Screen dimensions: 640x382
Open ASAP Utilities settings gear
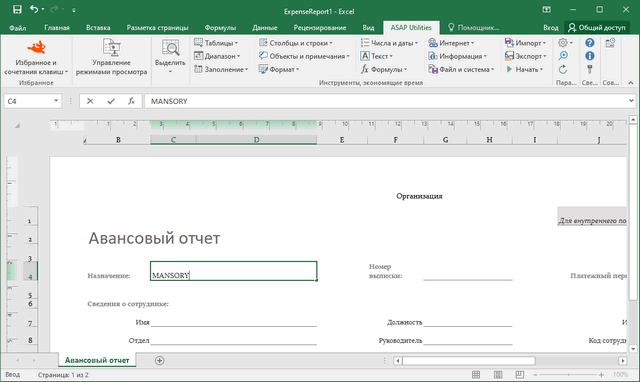565,42
